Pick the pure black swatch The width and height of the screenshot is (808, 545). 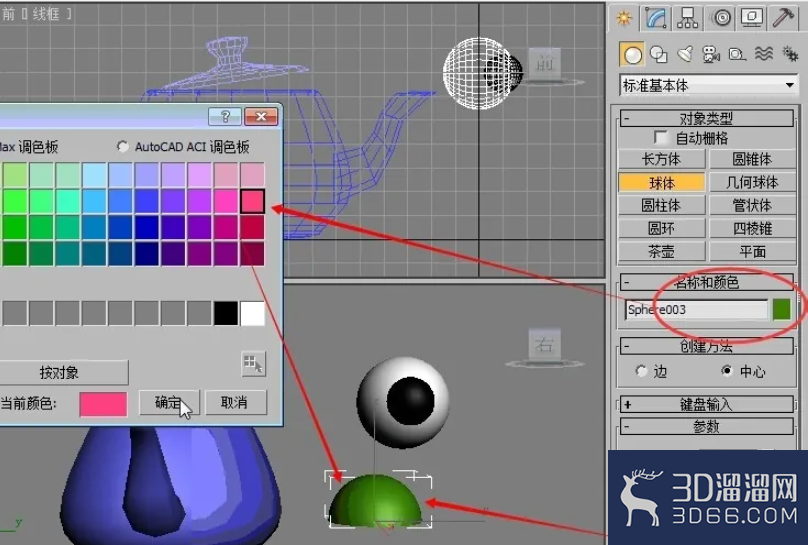click(x=226, y=313)
